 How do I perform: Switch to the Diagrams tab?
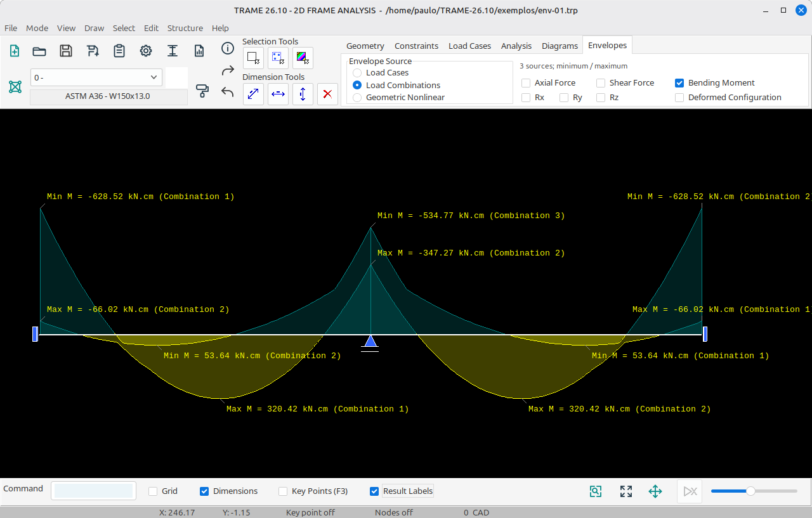[560, 46]
